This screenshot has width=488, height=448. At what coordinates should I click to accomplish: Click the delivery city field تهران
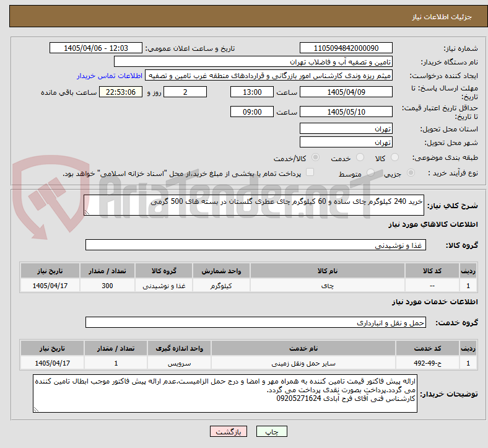coord(346,142)
